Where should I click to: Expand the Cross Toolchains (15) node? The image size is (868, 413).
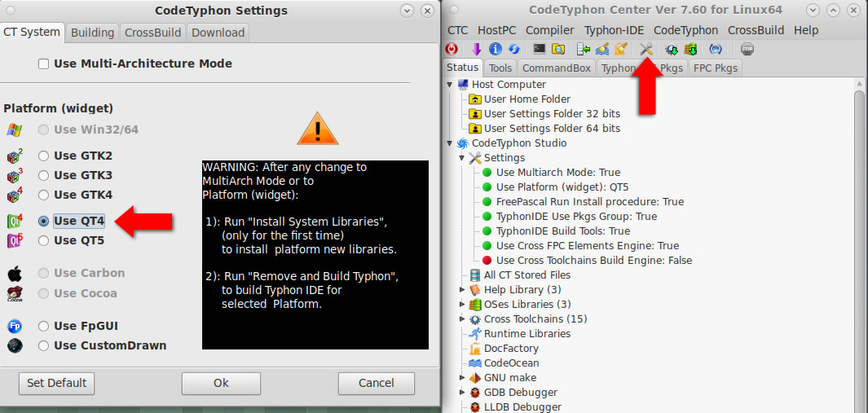pyautogui.click(x=462, y=319)
